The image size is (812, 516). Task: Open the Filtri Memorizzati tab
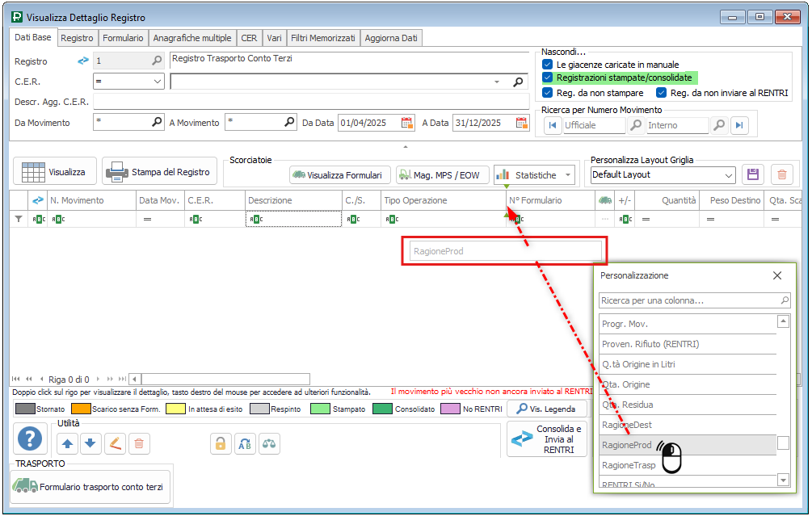322,38
